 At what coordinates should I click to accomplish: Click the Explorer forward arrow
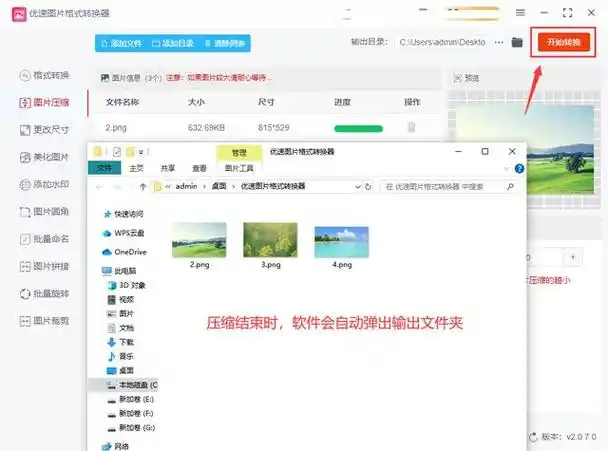click(x=117, y=187)
